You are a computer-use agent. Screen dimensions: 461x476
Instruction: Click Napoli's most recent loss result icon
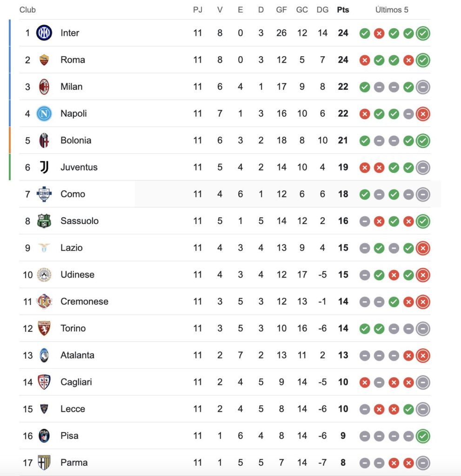[423, 114]
